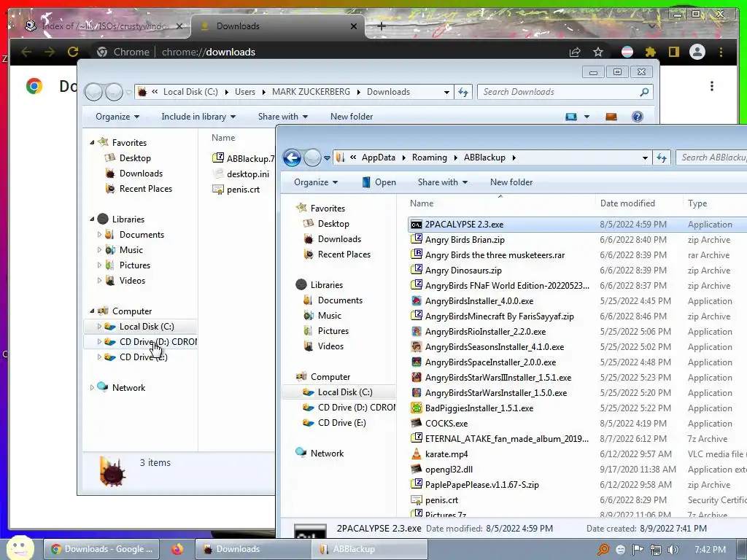The width and height of the screenshot is (747, 560).
Task: Toggle preview pane in Downloads explorer window
Action: 611,117
